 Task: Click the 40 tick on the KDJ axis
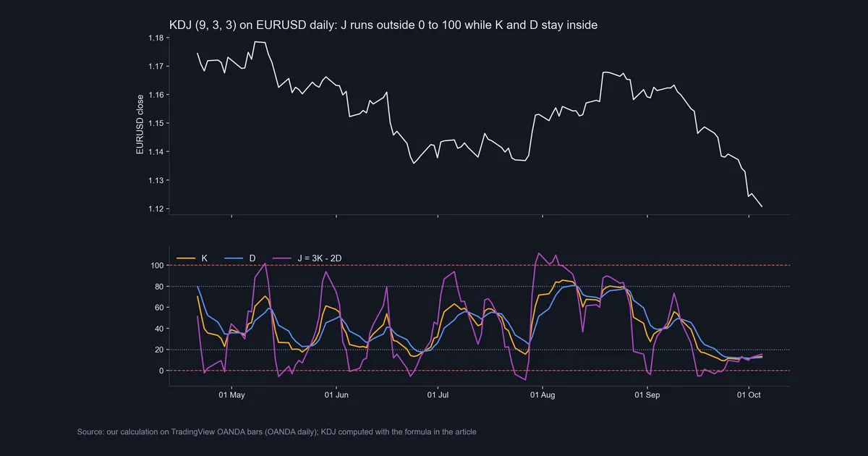(x=159, y=329)
